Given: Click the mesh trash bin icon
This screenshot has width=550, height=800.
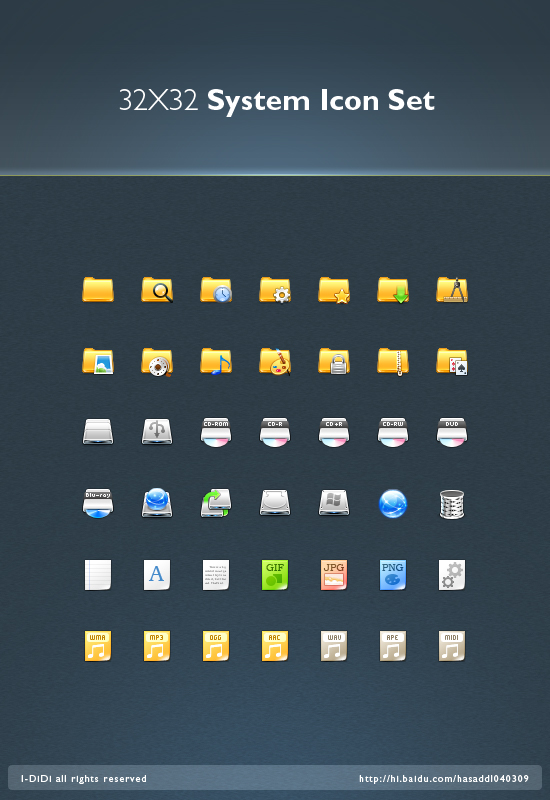Looking at the screenshot, I should (x=452, y=504).
